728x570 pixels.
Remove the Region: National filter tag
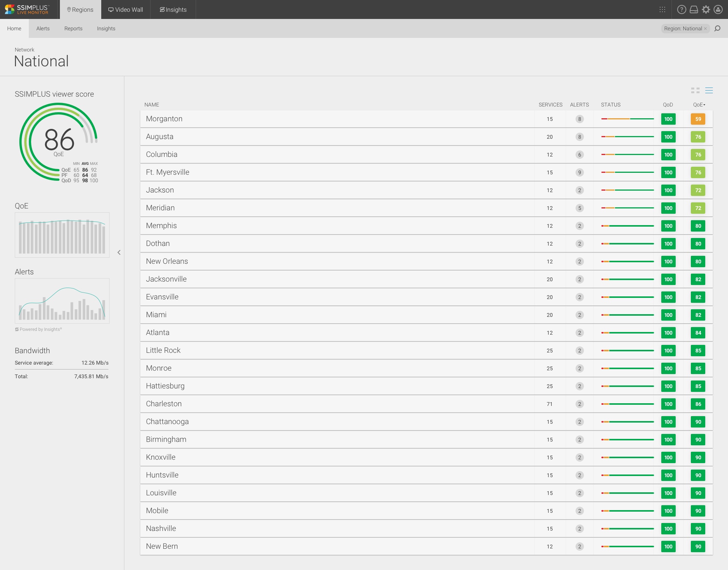705,29
